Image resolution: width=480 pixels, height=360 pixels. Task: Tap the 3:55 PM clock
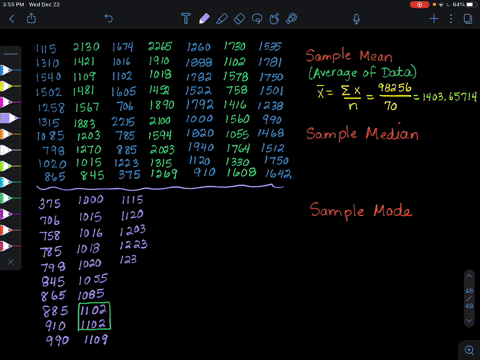[x=13, y=5]
